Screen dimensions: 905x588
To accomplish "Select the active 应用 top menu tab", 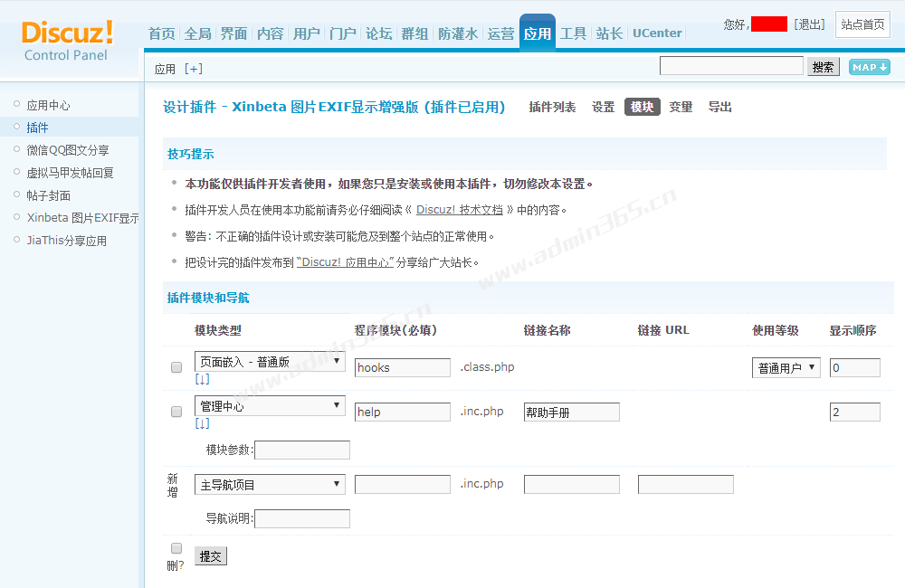I will point(538,33).
